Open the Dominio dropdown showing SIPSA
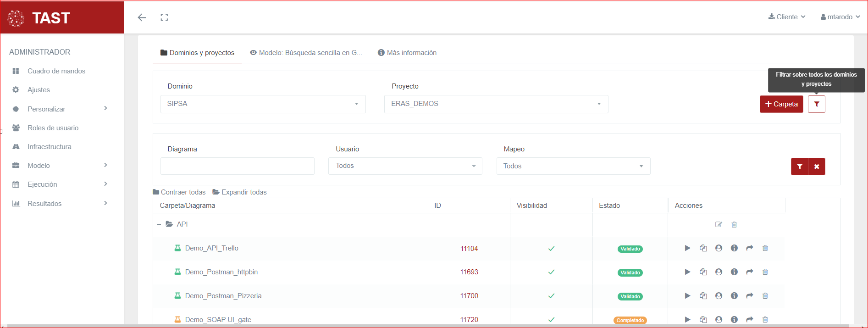This screenshot has width=868, height=328. point(263,104)
